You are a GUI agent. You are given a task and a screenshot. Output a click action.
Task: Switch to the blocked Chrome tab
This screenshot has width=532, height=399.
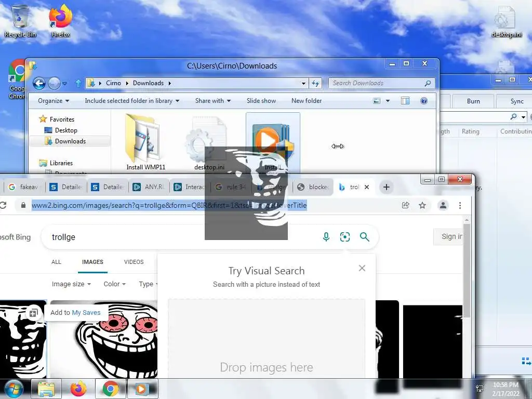tap(313, 187)
